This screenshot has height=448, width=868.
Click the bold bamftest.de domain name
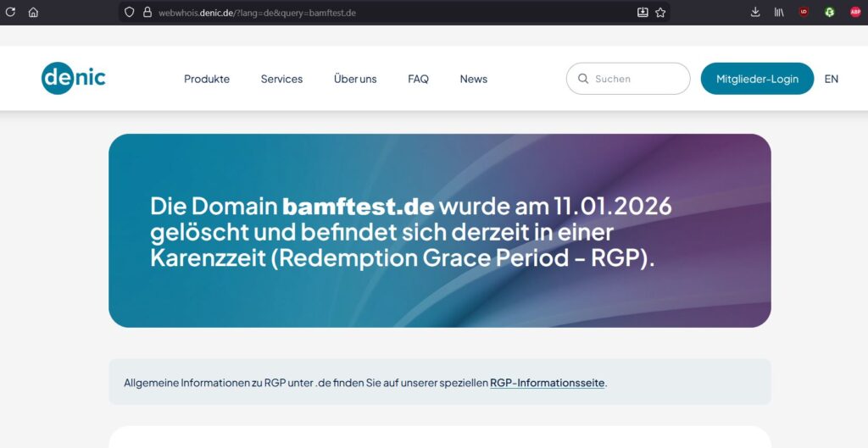point(359,207)
